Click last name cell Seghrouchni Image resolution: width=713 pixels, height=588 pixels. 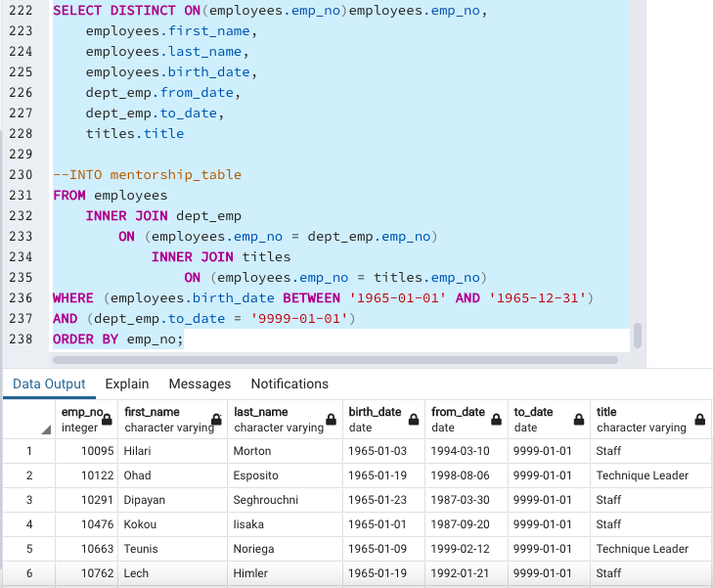tap(285, 500)
